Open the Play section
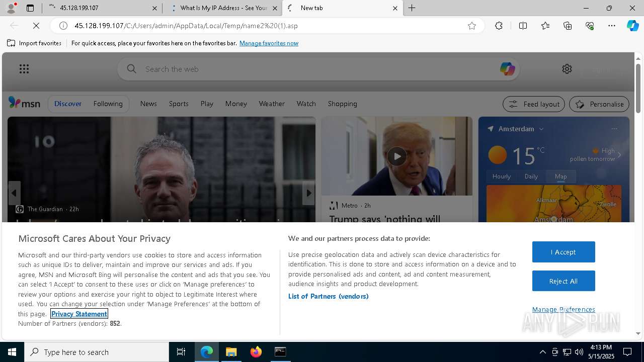Image resolution: width=644 pixels, height=362 pixels. tap(207, 104)
